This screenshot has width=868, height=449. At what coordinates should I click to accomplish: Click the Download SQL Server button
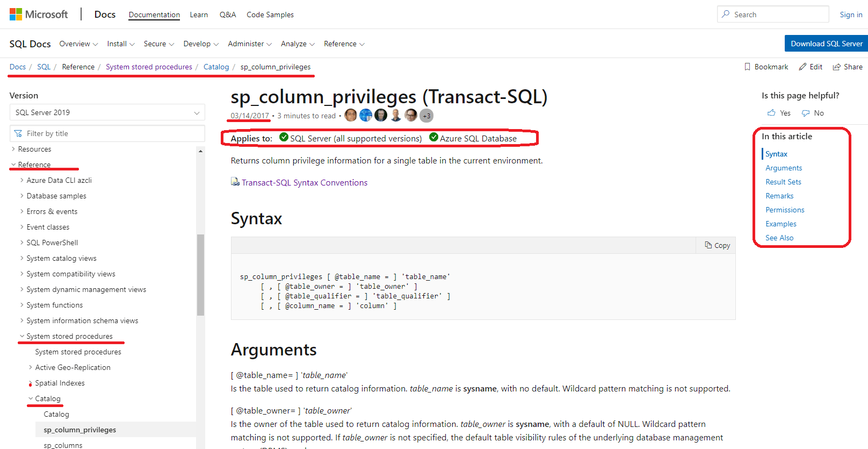pyautogui.click(x=826, y=44)
